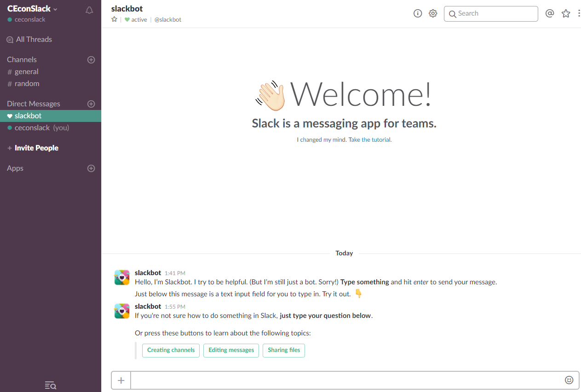Add a new channel with plus icon
This screenshot has height=392, width=581.
[91, 60]
